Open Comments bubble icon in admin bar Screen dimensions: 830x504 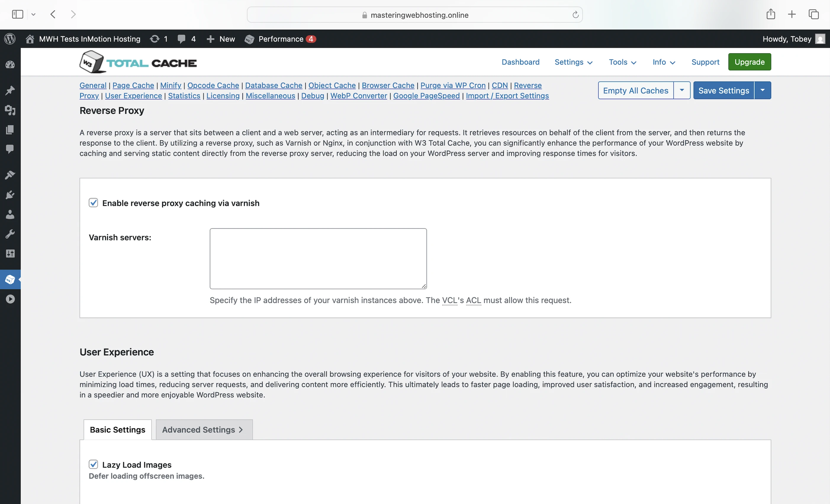pyautogui.click(x=181, y=39)
